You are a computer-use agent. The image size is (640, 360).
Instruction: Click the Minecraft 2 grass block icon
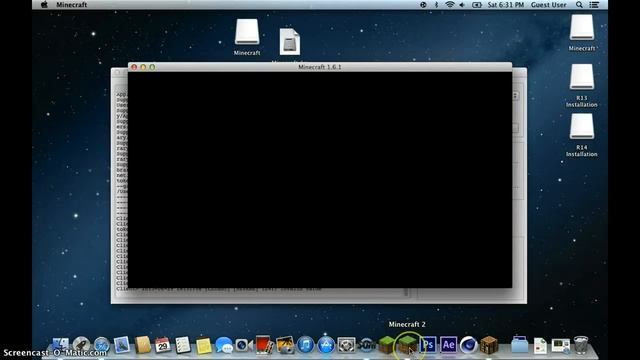click(x=407, y=345)
